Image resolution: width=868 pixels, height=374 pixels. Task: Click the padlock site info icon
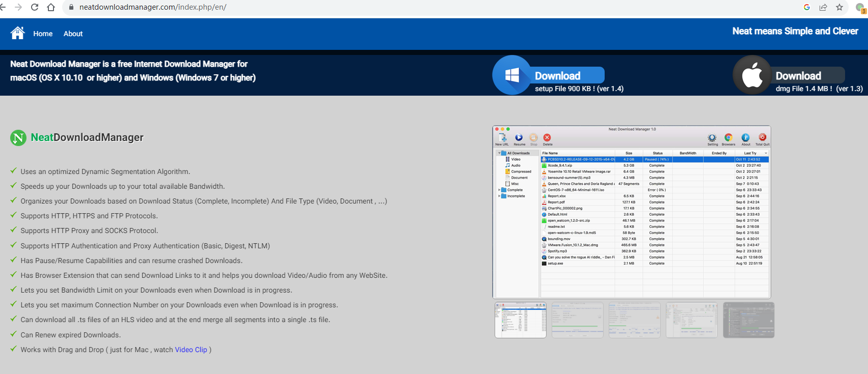[71, 7]
